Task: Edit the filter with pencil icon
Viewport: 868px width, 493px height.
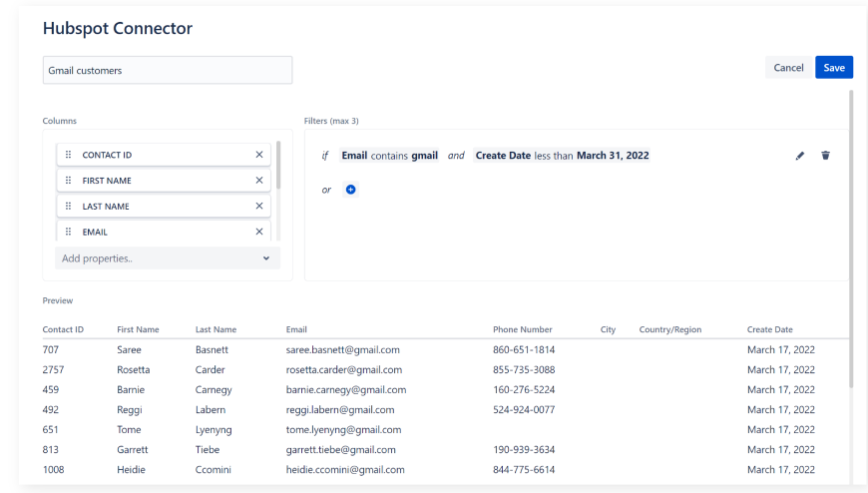Action: click(800, 156)
